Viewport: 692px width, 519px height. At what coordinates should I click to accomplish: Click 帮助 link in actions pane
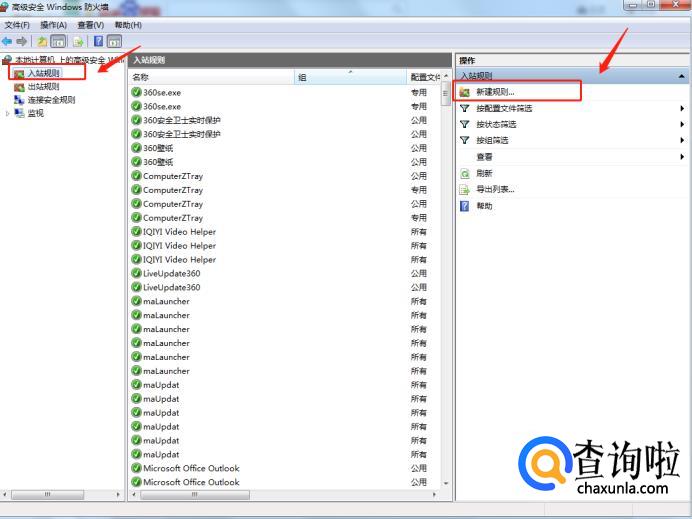point(484,206)
